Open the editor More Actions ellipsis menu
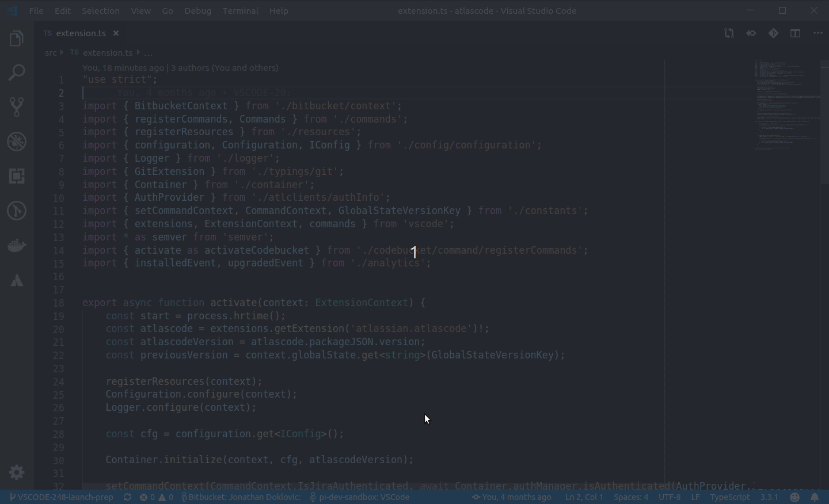The image size is (829, 504). 818,33
